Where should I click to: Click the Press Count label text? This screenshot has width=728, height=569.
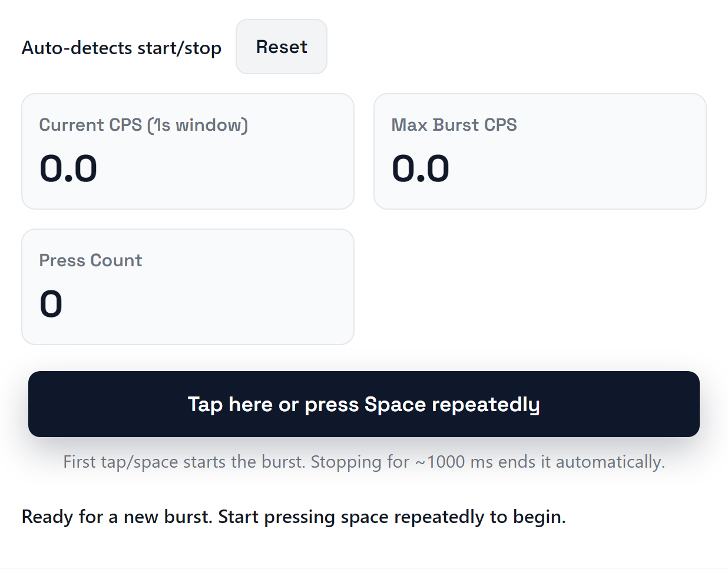(90, 260)
